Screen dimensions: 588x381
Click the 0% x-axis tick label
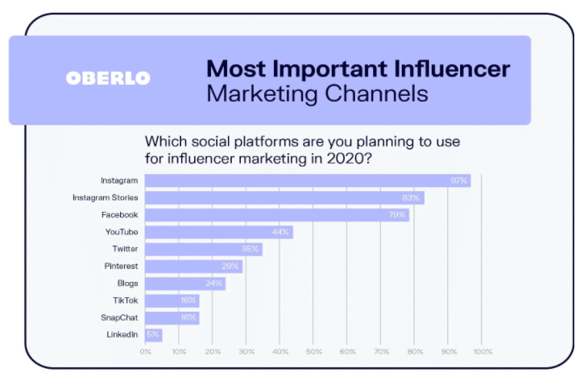(146, 352)
